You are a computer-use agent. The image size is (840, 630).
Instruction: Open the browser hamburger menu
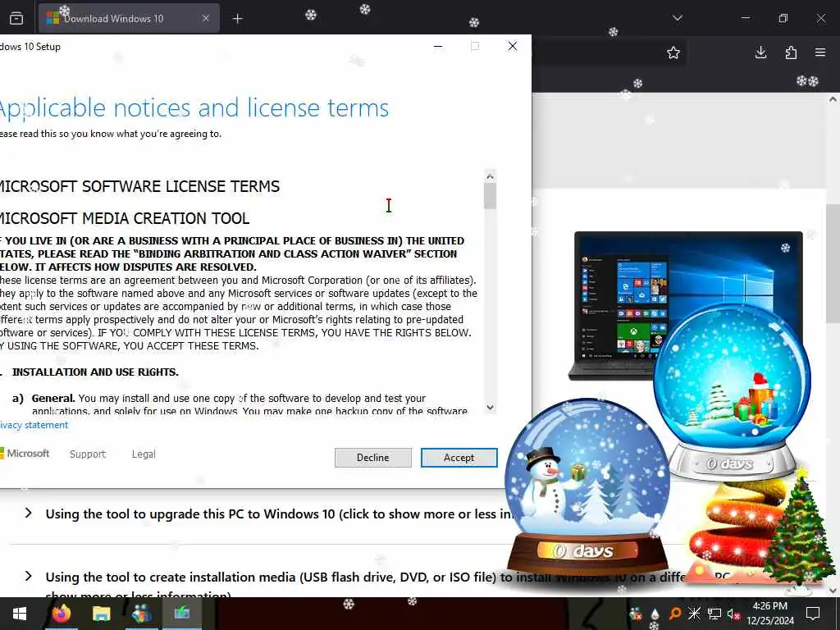(x=820, y=52)
